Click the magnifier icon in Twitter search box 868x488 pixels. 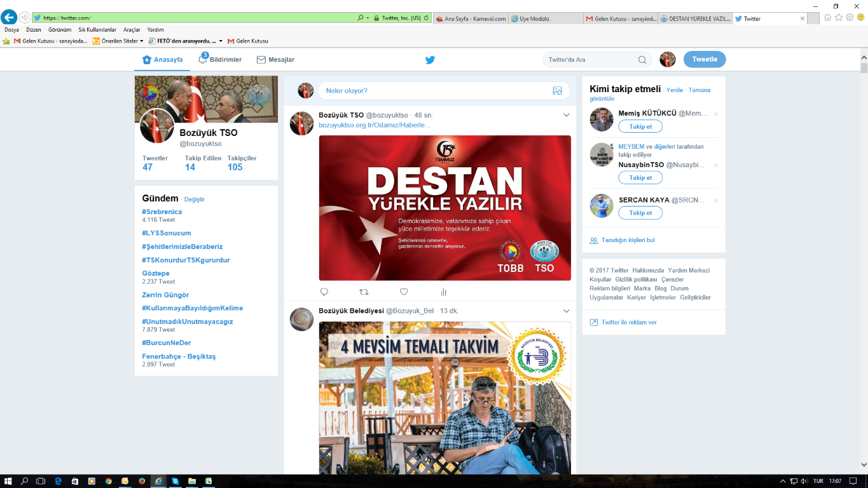tap(642, 60)
